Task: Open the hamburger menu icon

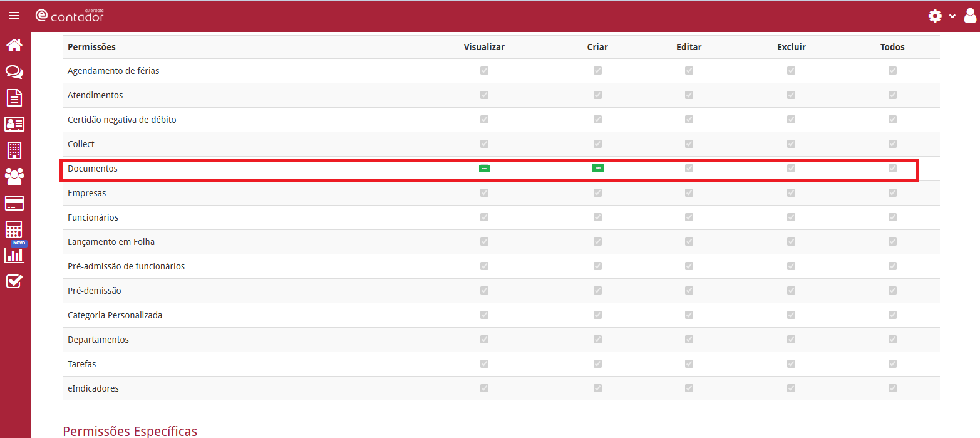Action: tap(14, 16)
